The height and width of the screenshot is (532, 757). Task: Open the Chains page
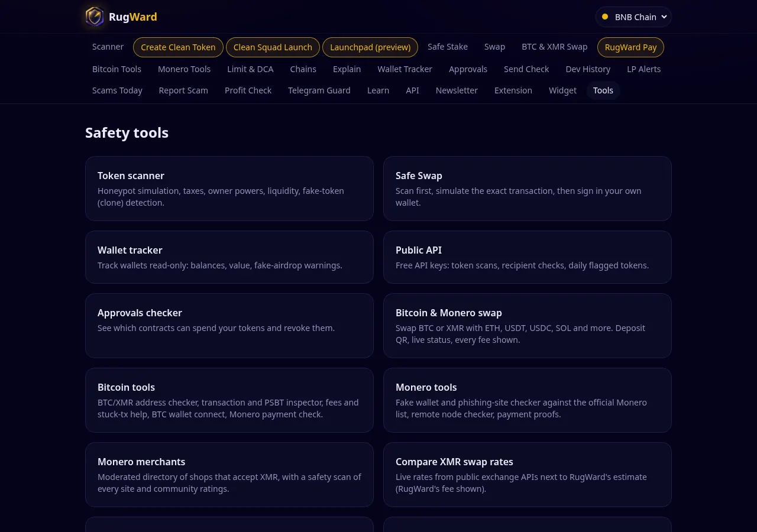pos(303,69)
